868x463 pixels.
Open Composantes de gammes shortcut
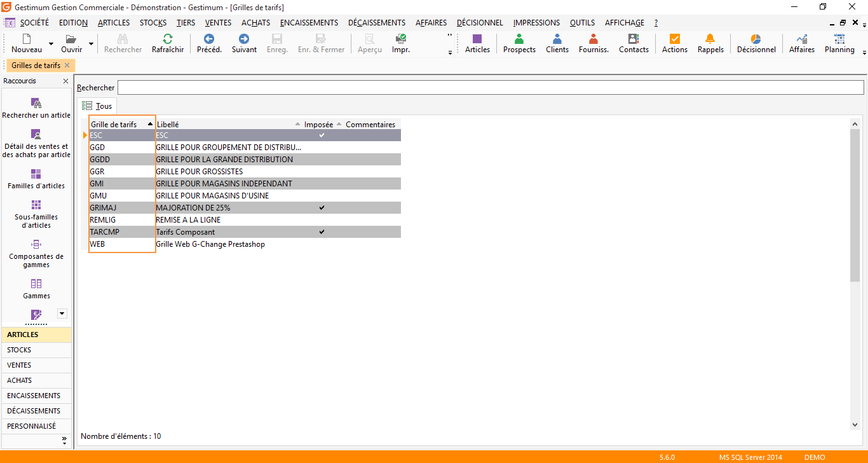[36, 254]
